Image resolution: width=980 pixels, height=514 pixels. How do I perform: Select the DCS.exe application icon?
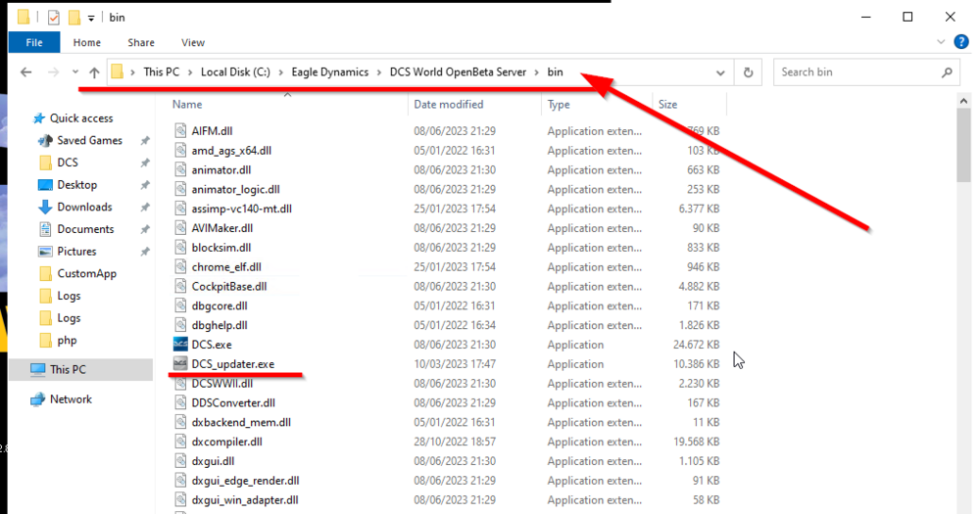[x=180, y=344]
